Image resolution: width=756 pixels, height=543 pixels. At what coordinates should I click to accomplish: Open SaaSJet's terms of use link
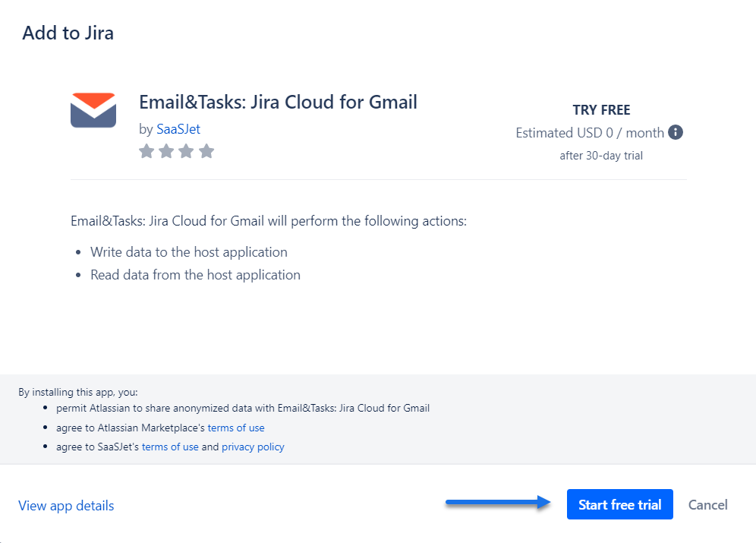click(170, 447)
